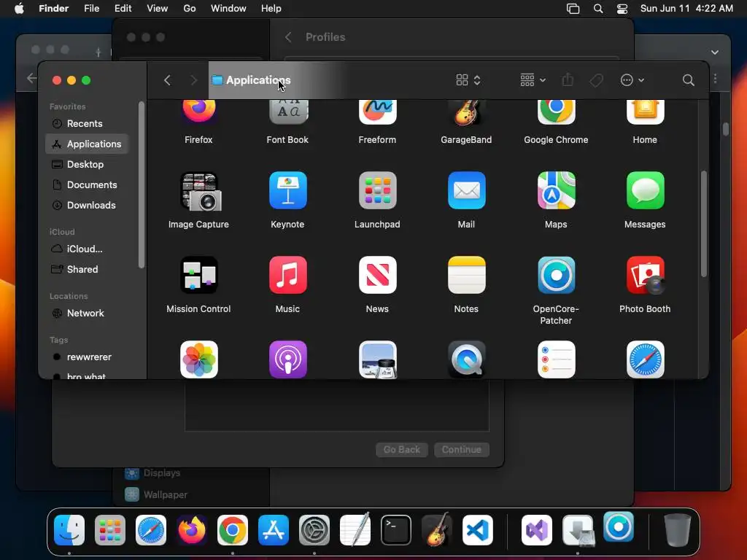The image size is (747, 560).
Task: Click the Edit Tags toolbar button
Action: tap(596, 80)
